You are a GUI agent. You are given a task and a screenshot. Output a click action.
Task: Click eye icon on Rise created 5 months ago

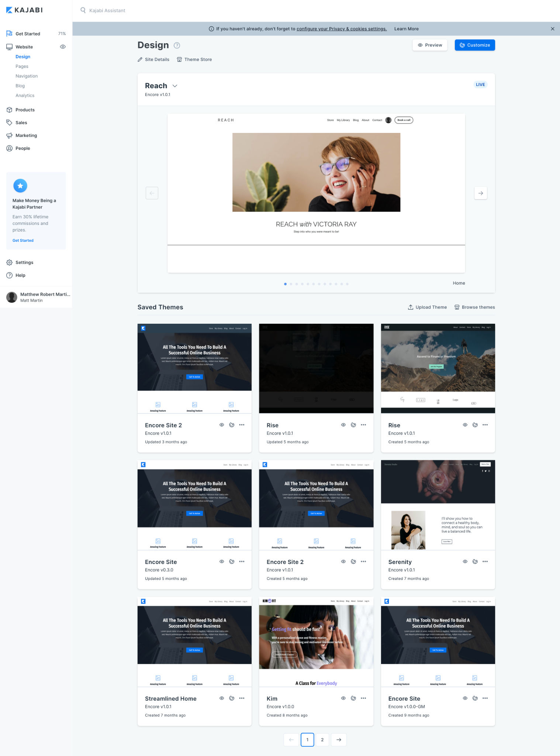465,425
